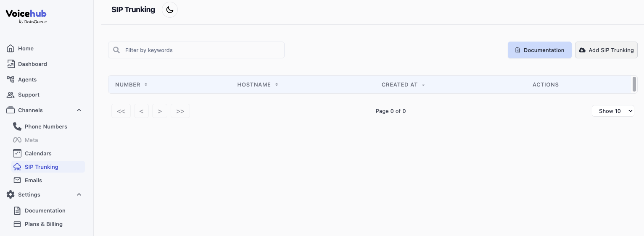644x236 pixels.
Task: Click the Add SIP Trunking button
Action: click(x=606, y=50)
